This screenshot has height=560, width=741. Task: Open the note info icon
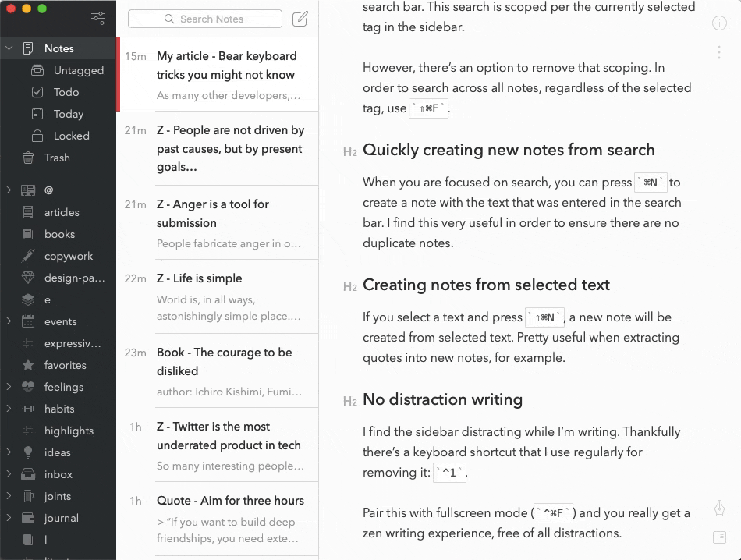[719, 23]
